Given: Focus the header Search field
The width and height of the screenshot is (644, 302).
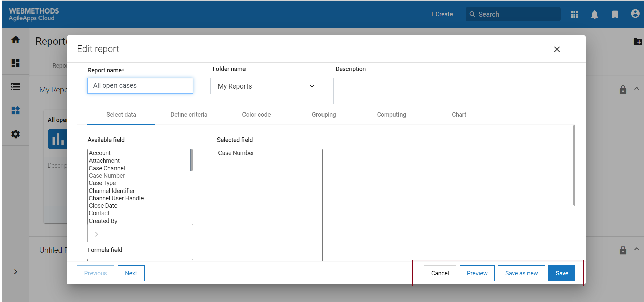Looking at the screenshot, I should (x=513, y=14).
